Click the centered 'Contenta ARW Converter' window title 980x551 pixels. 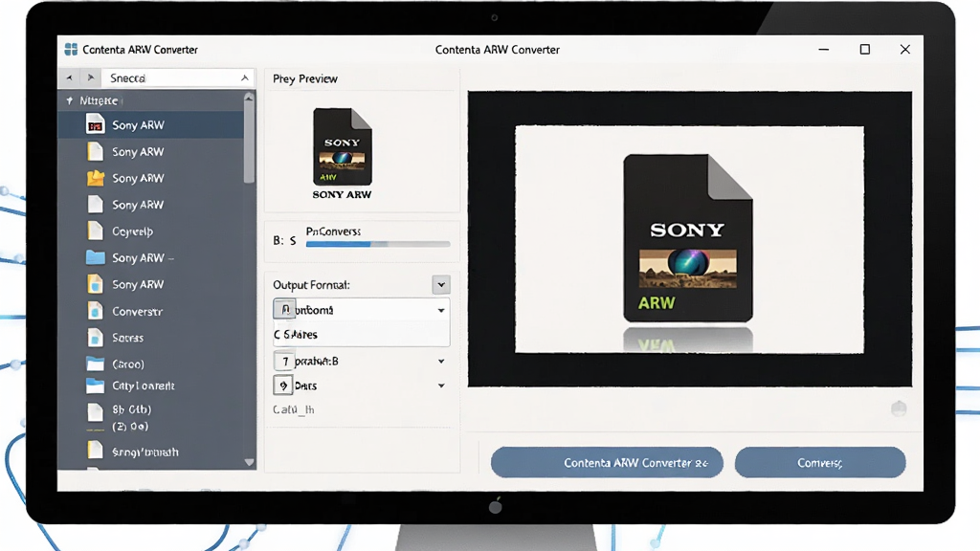[x=498, y=50]
